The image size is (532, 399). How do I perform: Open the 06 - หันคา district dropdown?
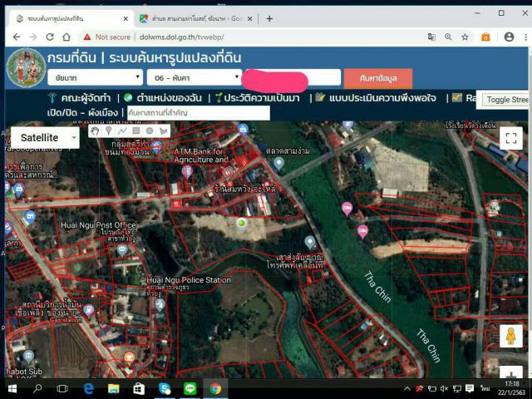click(193, 77)
